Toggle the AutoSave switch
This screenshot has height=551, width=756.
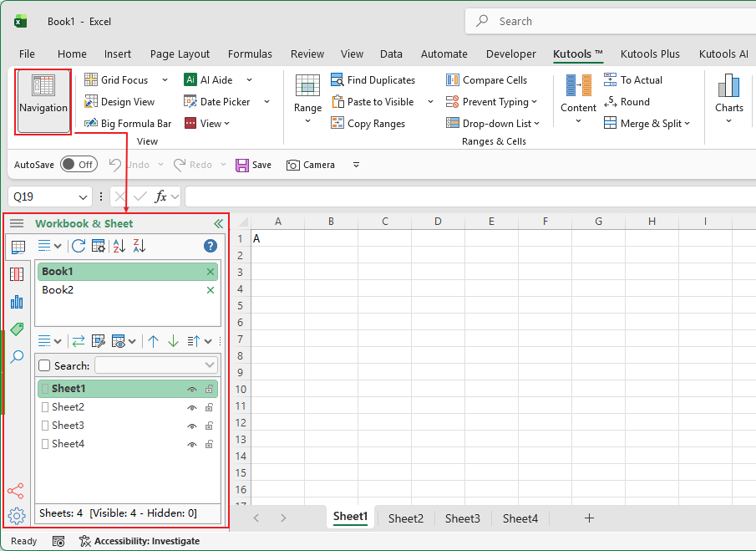(x=79, y=165)
